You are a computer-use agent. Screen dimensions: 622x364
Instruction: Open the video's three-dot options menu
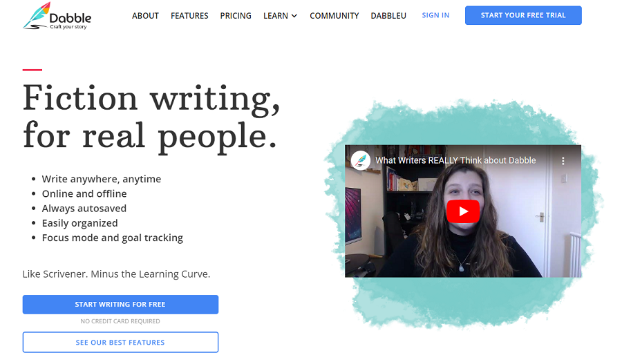(563, 161)
